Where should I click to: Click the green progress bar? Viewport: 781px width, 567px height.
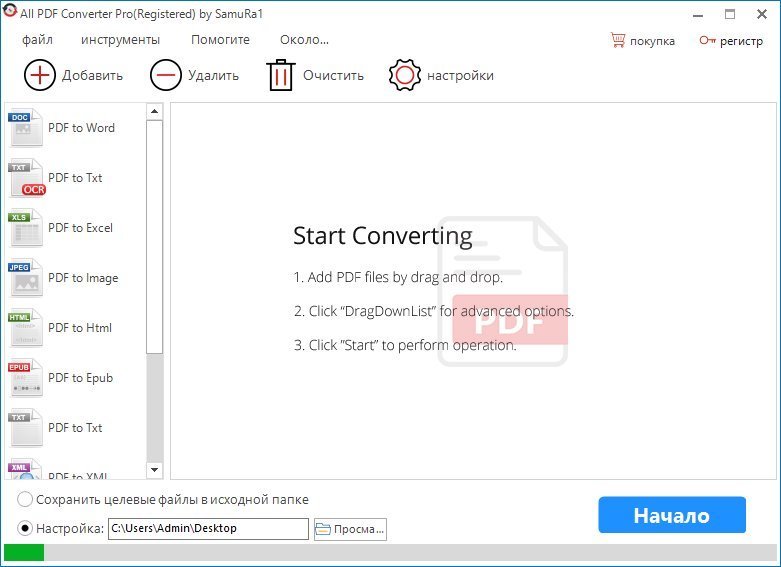pyautogui.click(x=24, y=553)
